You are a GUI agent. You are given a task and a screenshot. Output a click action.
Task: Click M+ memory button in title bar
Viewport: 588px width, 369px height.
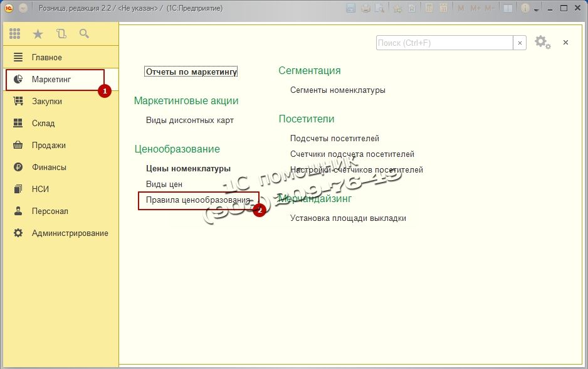476,8
